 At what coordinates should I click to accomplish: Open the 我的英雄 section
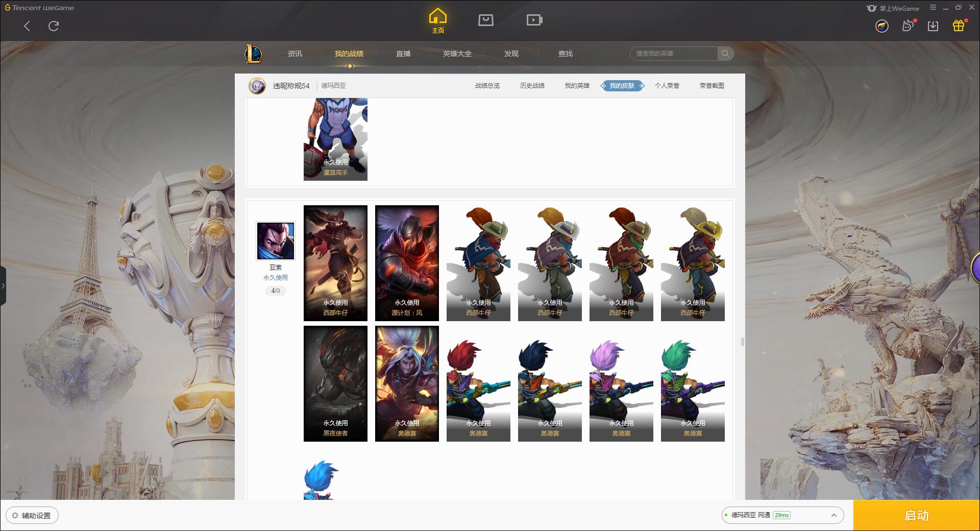pyautogui.click(x=577, y=86)
